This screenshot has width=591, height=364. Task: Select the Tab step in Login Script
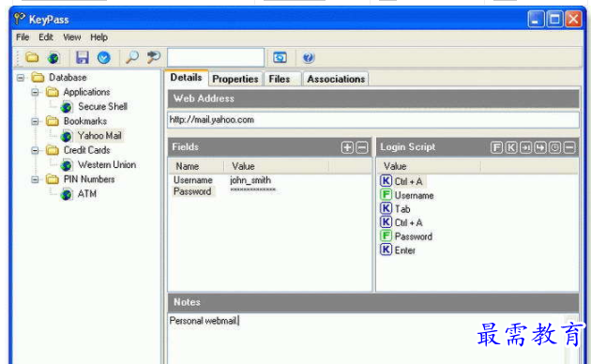coord(396,209)
